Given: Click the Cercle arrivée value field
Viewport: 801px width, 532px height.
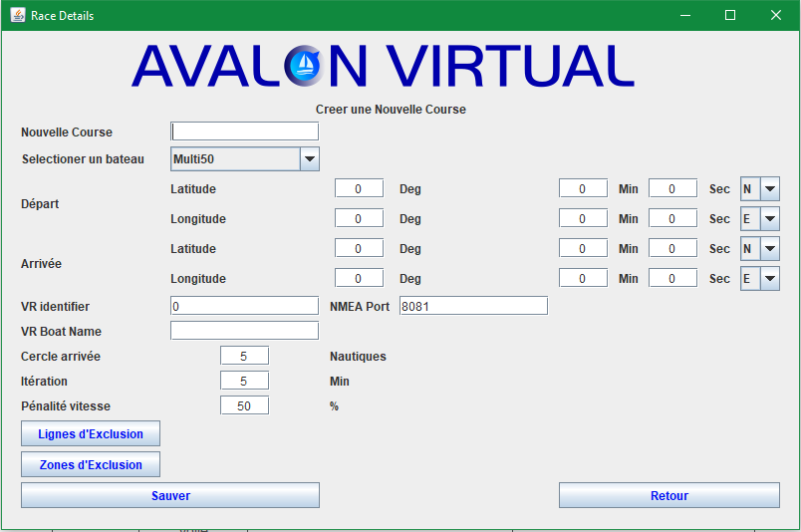Looking at the screenshot, I should coord(244,356).
